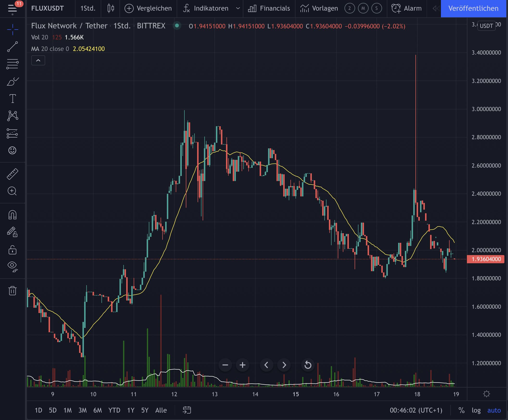The image size is (508, 420).
Task: Select the brush drawing tool
Action: tap(12, 81)
